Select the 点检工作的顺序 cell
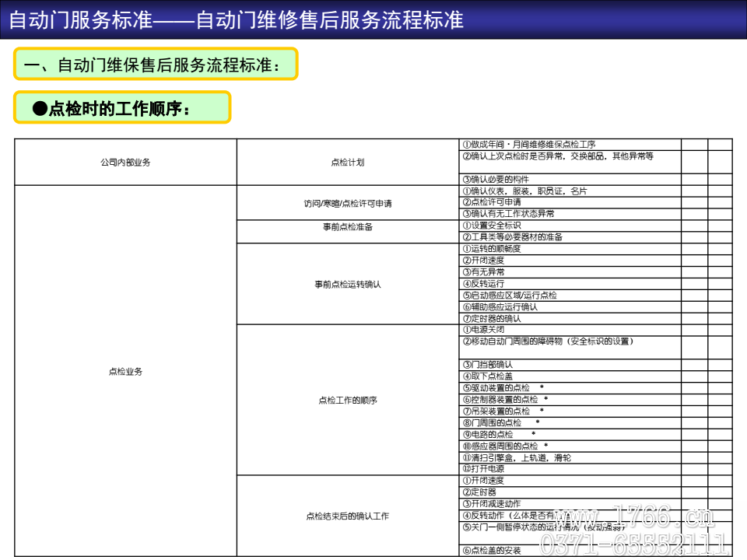 tap(348, 401)
